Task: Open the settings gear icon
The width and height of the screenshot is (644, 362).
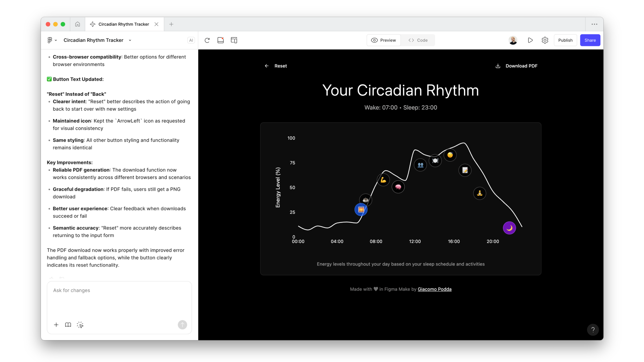Action: click(545, 40)
